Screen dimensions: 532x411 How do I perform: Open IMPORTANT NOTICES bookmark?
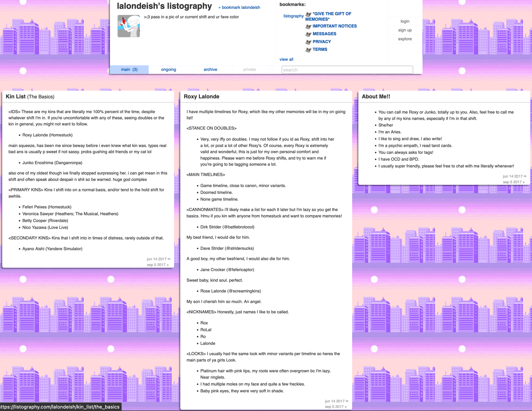(x=334, y=26)
